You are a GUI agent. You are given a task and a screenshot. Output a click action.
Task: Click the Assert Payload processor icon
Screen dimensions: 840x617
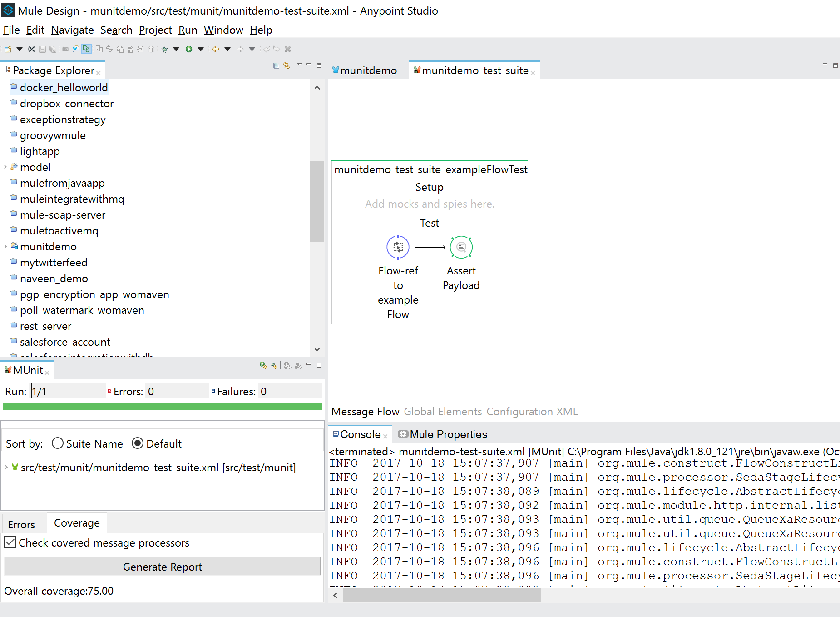pos(461,247)
